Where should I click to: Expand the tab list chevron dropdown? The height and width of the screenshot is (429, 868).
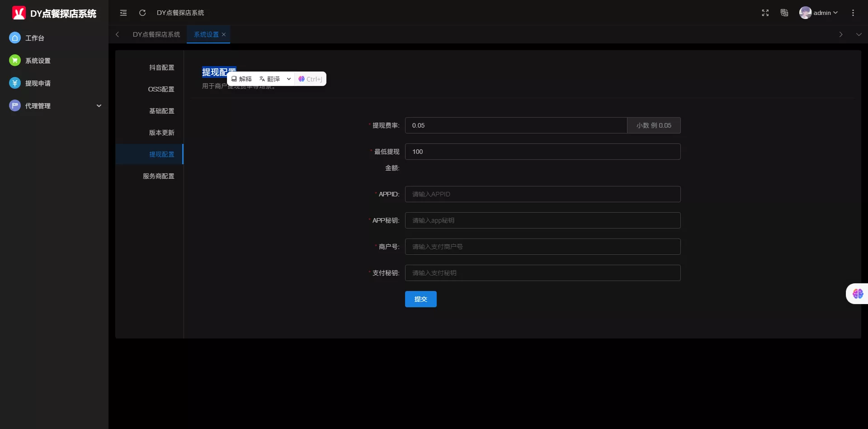click(x=859, y=34)
